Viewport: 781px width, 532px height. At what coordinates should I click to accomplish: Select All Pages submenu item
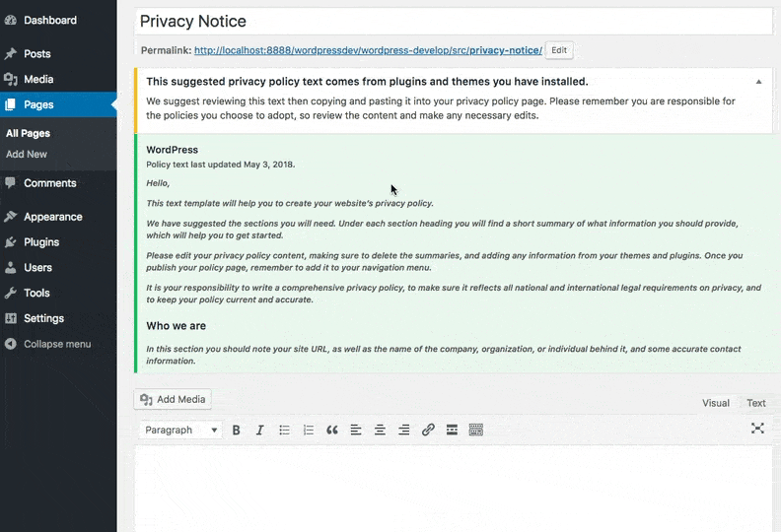[28, 133]
